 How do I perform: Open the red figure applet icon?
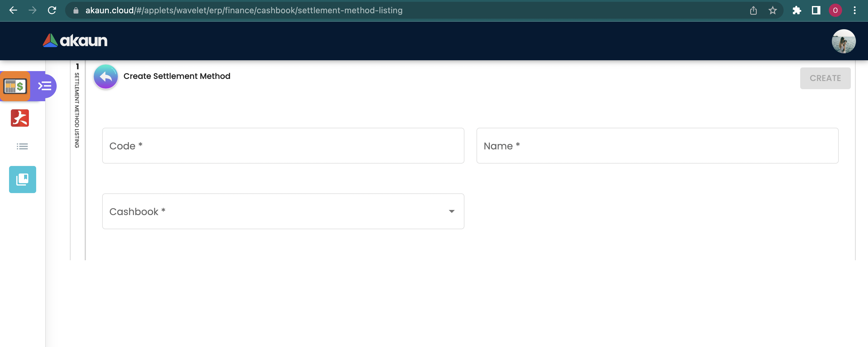[20, 118]
